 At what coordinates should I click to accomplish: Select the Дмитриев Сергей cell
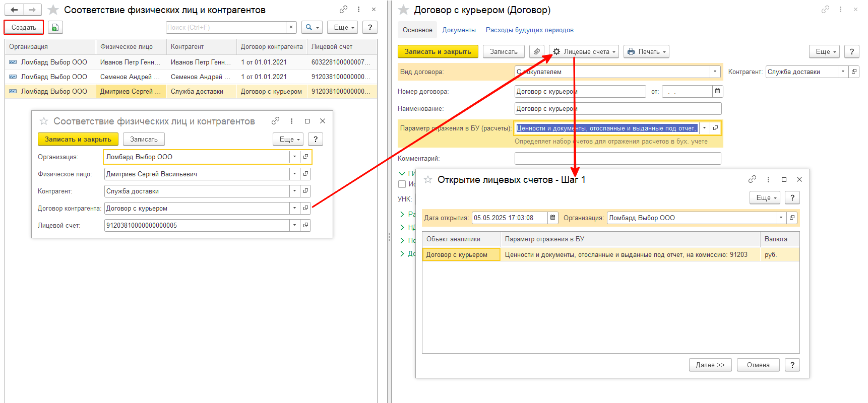click(131, 91)
